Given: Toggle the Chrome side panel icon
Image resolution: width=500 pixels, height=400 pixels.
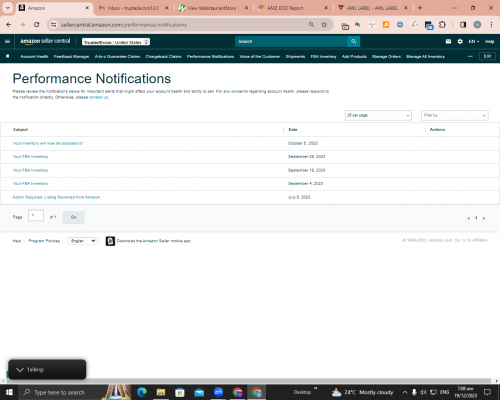Looking at the screenshot, I should 463,25.
